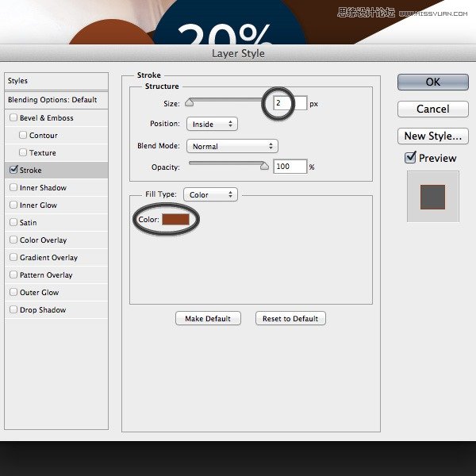Confirm with the OK button
This screenshot has width=476, height=476.
pos(433,82)
